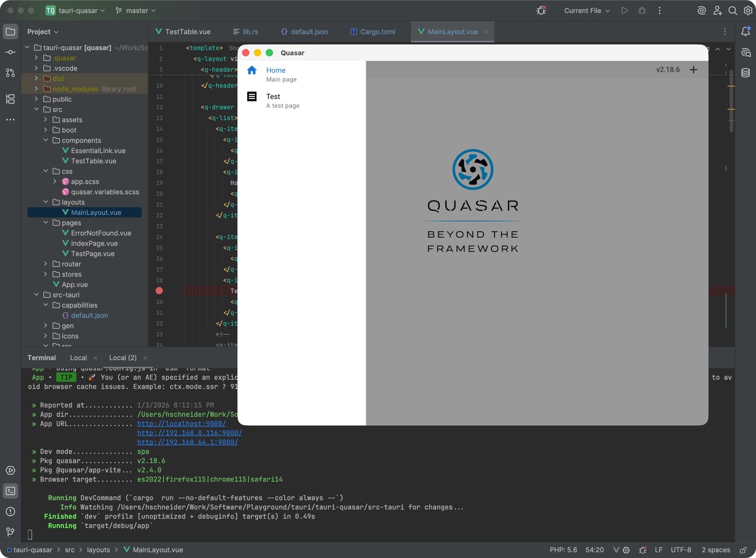Viewport: 756px width, 558px height.
Task: Open the toolbar more actions menu
Action: pyautogui.click(x=660, y=10)
